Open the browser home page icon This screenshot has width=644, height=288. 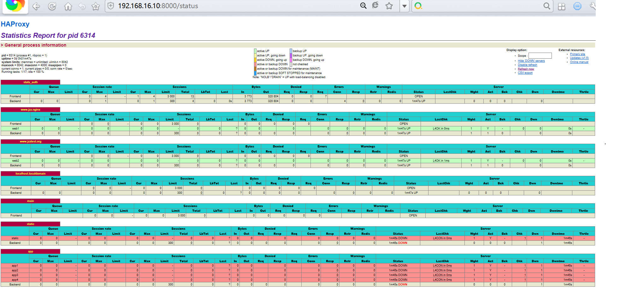click(x=68, y=6)
